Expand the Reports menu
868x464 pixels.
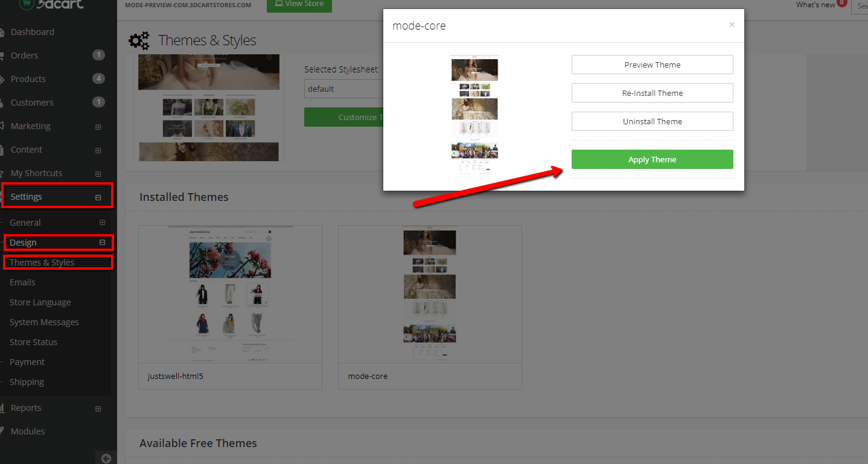98,408
